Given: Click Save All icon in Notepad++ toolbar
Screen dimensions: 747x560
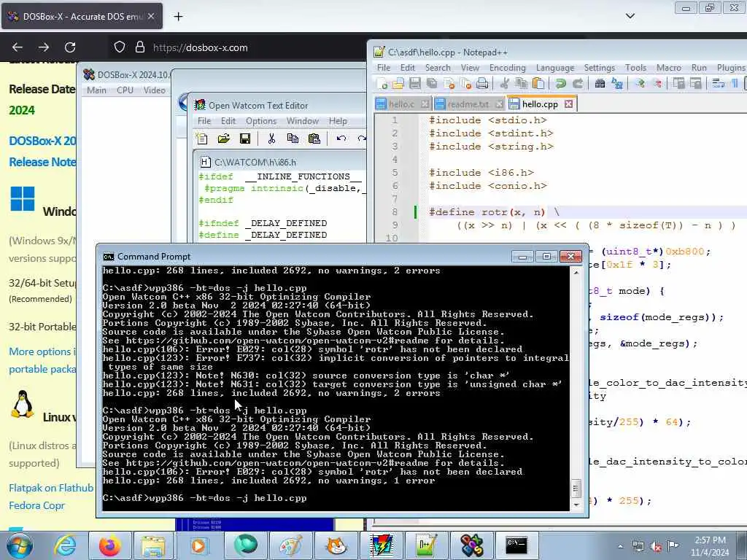Looking at the screenshot, I should 432,84.
